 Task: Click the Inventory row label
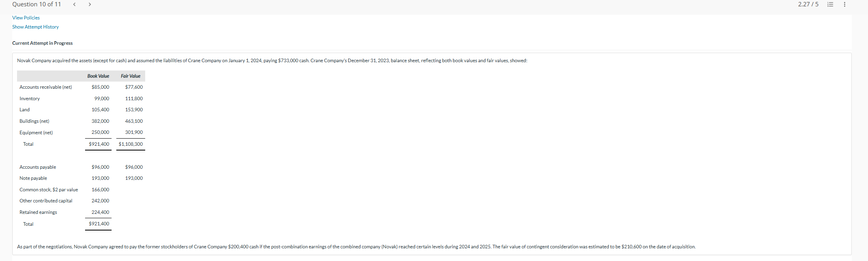coord(30,99)
